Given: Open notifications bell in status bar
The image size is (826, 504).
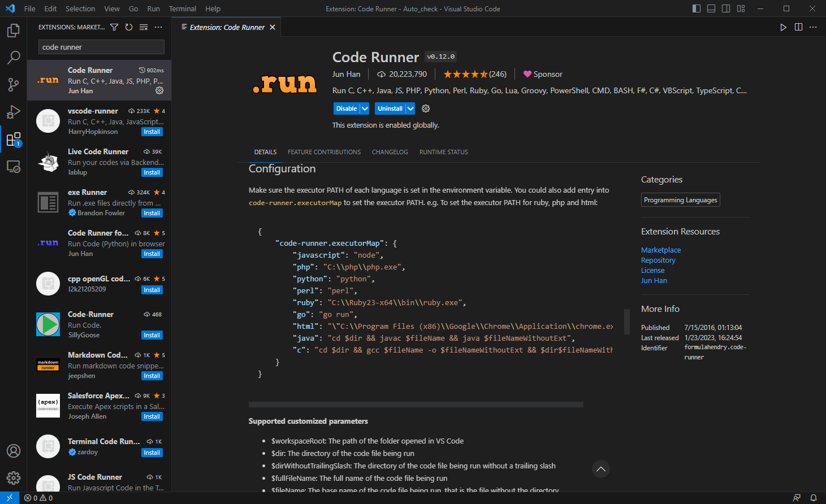Looking at the screenshot, I should point(814,498).
